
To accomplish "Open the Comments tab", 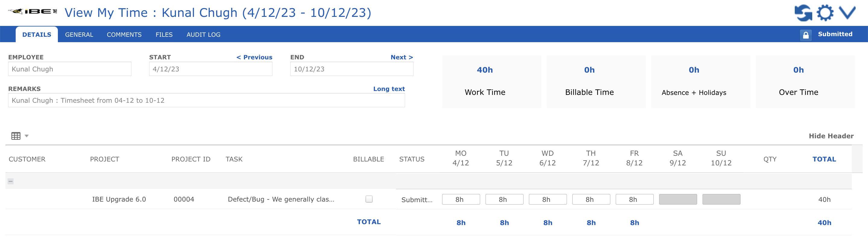I will 124,35.
